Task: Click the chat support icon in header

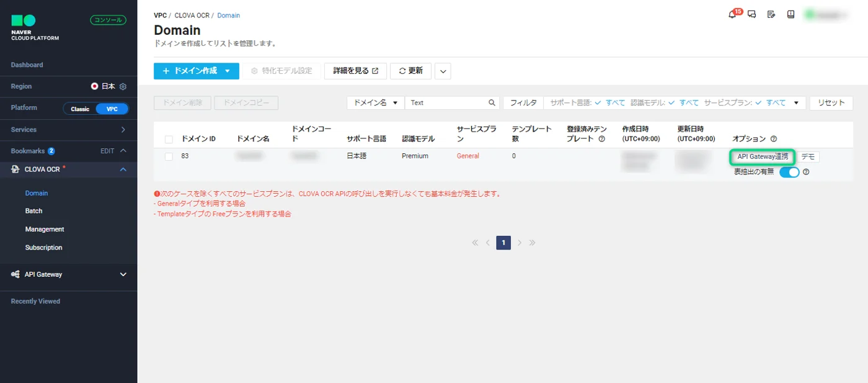Action: 752,15
